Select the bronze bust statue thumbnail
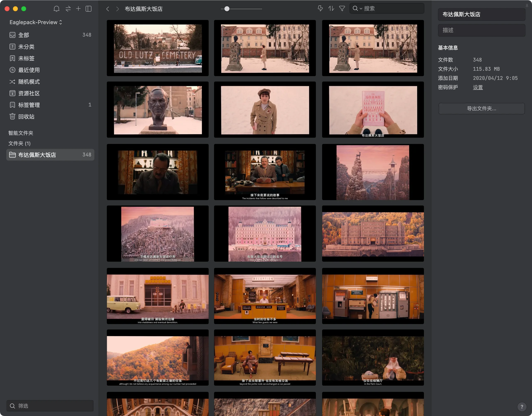Viewport: 532px width, 416px height. pos(158,110)
